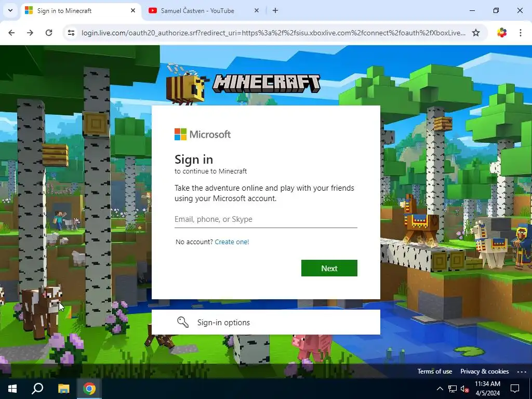Minimize the Chrome window
Viewport: 532px width, 399px height.
pos(472,10)
